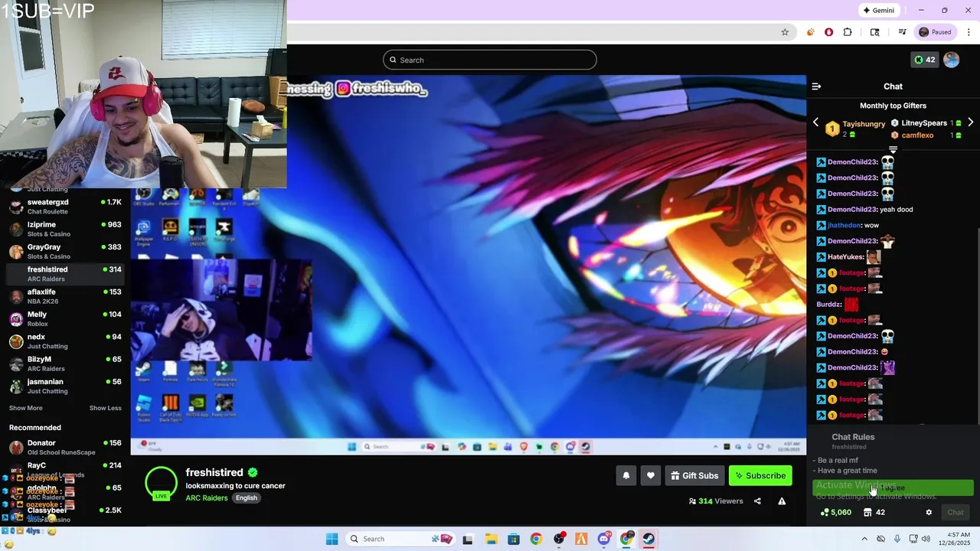Click freshistired channel name under video
980x551 pixels.
coord(214,472)
